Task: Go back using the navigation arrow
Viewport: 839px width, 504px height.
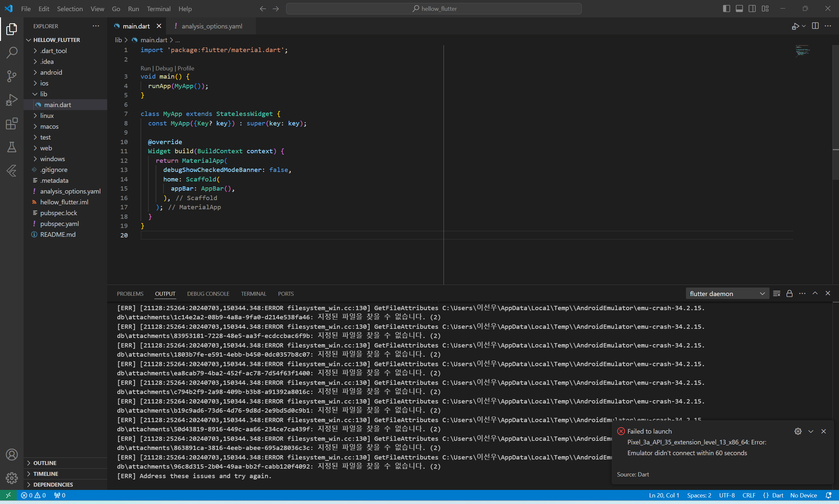Action: [263, 9]
